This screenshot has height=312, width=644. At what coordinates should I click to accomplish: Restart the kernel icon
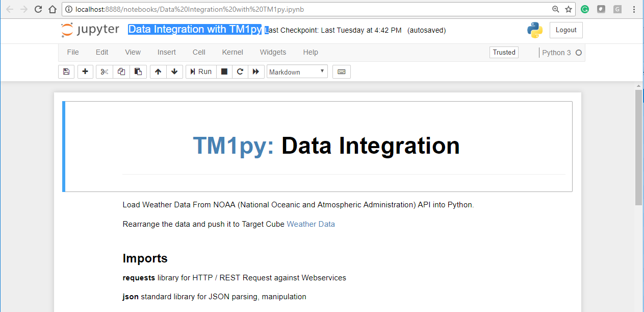click(x=240, y=72)
